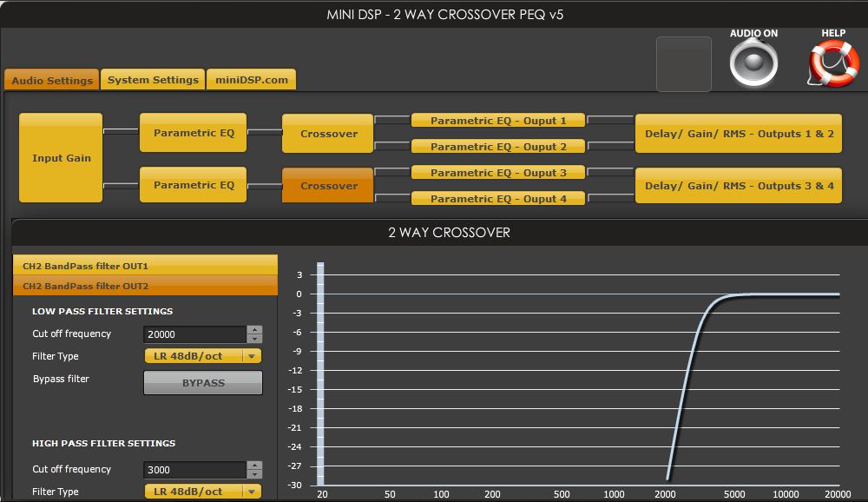Decrease low pass cut off frequency with down arrow
Viewport: 868px width, 502px height.
pos(254,339)
